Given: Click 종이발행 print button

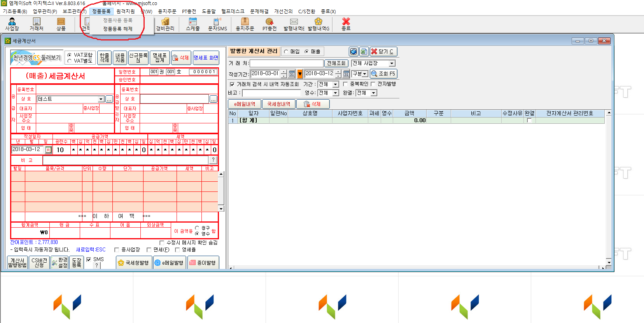Looking at the screenshot, I should (203, 263).
